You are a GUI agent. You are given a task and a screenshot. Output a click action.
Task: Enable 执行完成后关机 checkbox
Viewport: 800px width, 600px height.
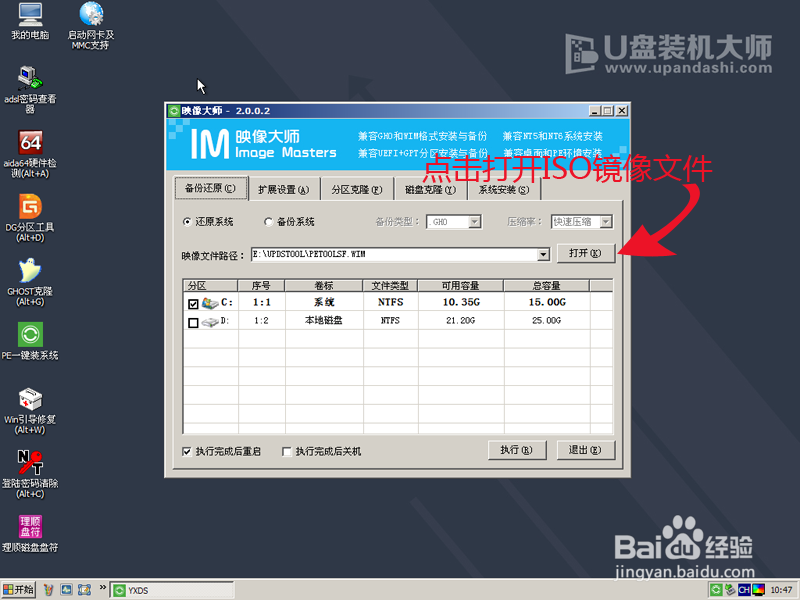287,452
